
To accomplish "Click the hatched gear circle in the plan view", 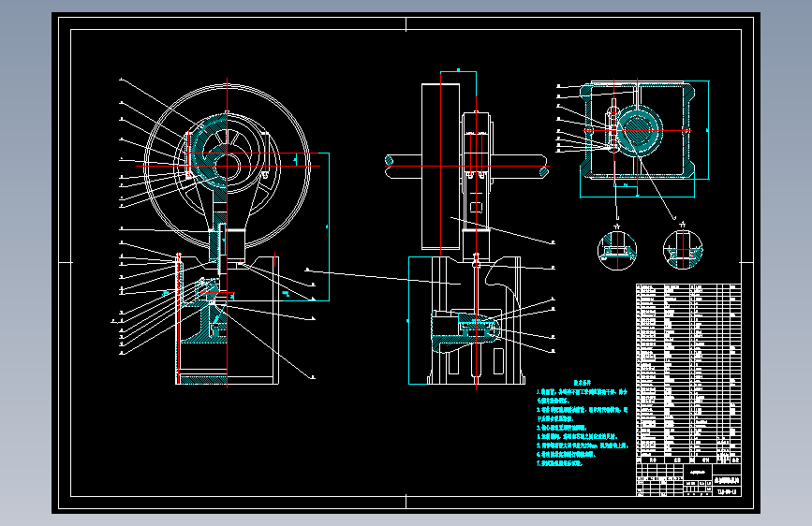I will 639,130.
